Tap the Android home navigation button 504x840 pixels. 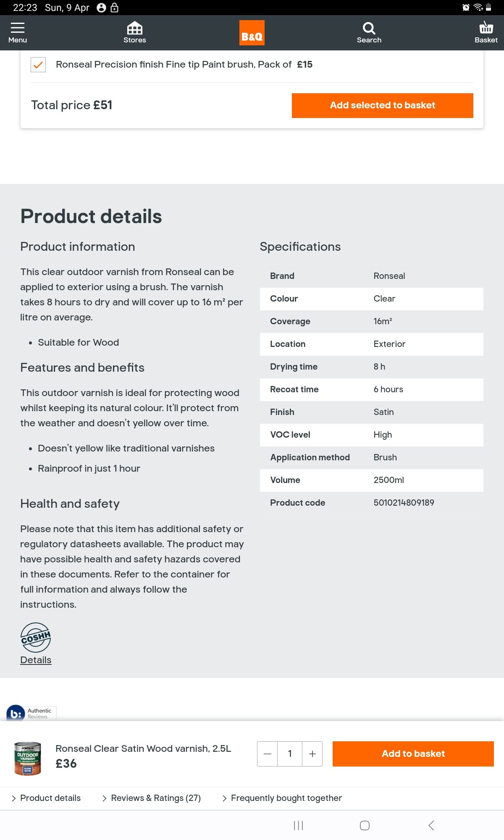click(x=365, y=825)
